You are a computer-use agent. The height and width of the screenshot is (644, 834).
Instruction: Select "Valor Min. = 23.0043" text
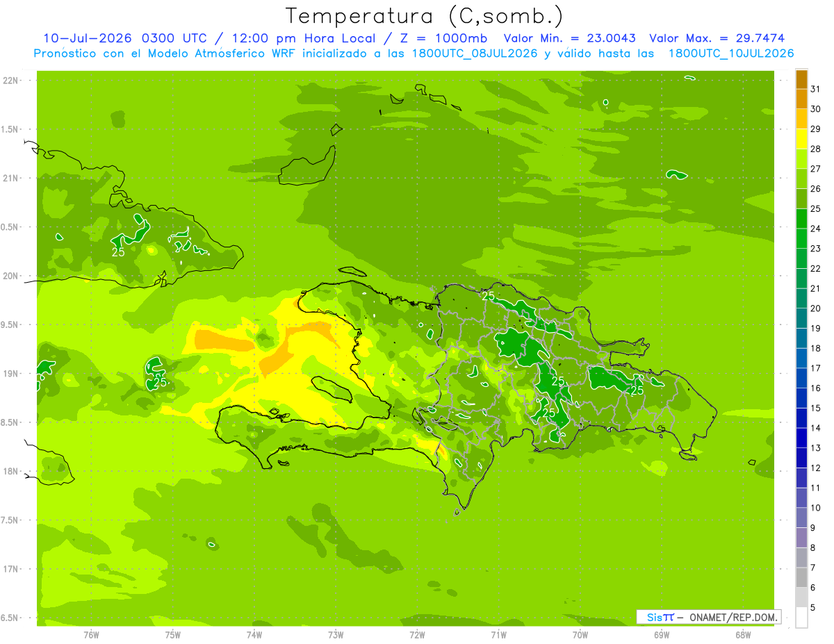[x=570, y=38]
